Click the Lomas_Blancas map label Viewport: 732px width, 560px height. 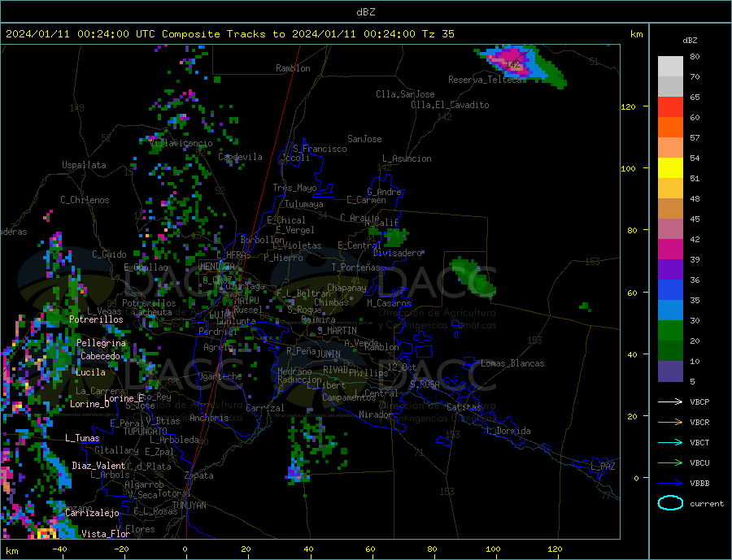[512, 363]
